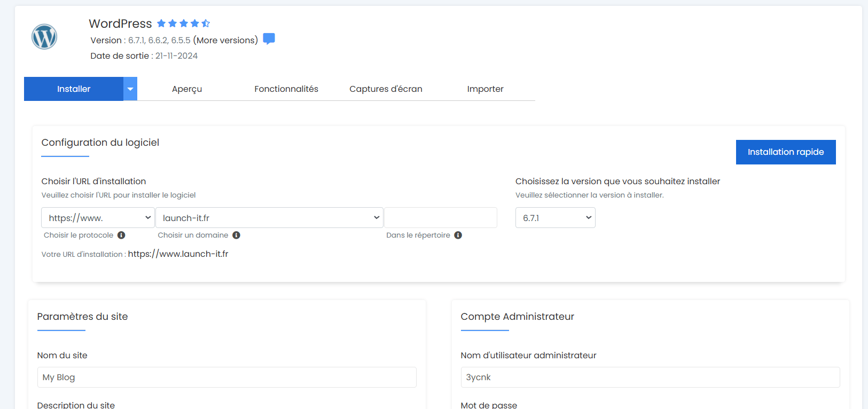The image size is (868, 409).
Task: Select the Installer tab
Action: pyautogui.click(x=74, y=89)
